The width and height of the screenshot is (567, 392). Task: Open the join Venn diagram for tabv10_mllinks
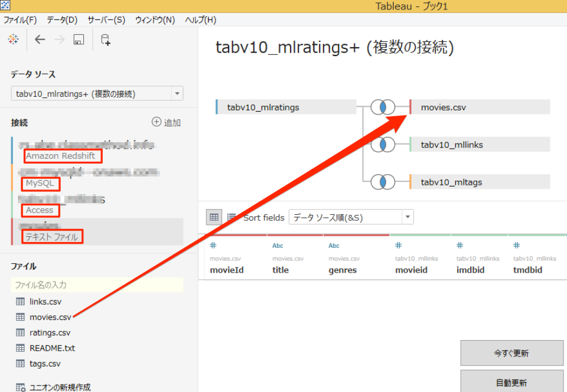383,144
